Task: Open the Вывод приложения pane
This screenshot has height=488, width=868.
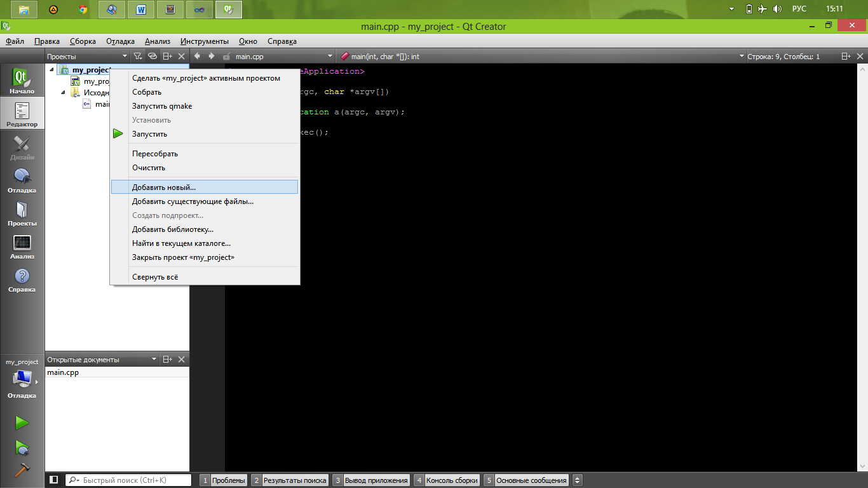Action: (371, 480)
